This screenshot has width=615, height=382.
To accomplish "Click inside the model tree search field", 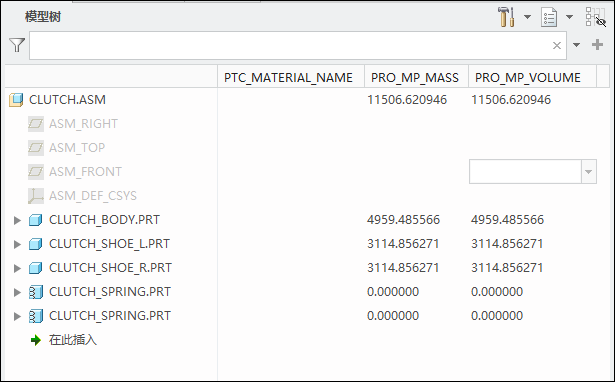I will (x=290, y=45).
